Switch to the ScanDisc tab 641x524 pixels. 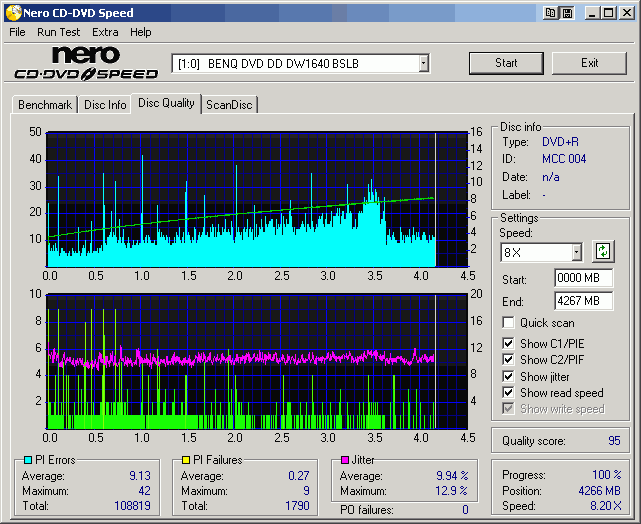click(x=229, y=104)
